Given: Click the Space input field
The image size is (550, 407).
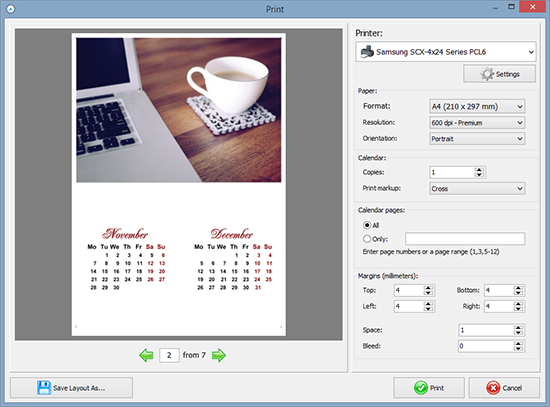Looking at the screenshot, I should tap(486, 330).
